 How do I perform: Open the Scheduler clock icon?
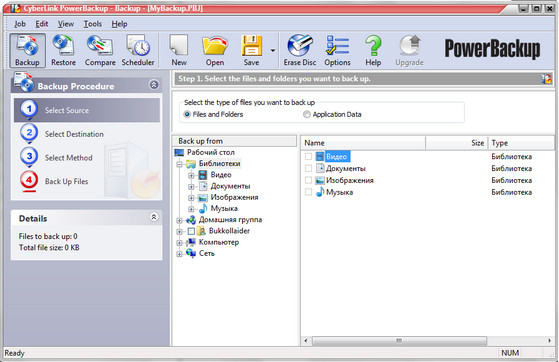tap(138, 50)
